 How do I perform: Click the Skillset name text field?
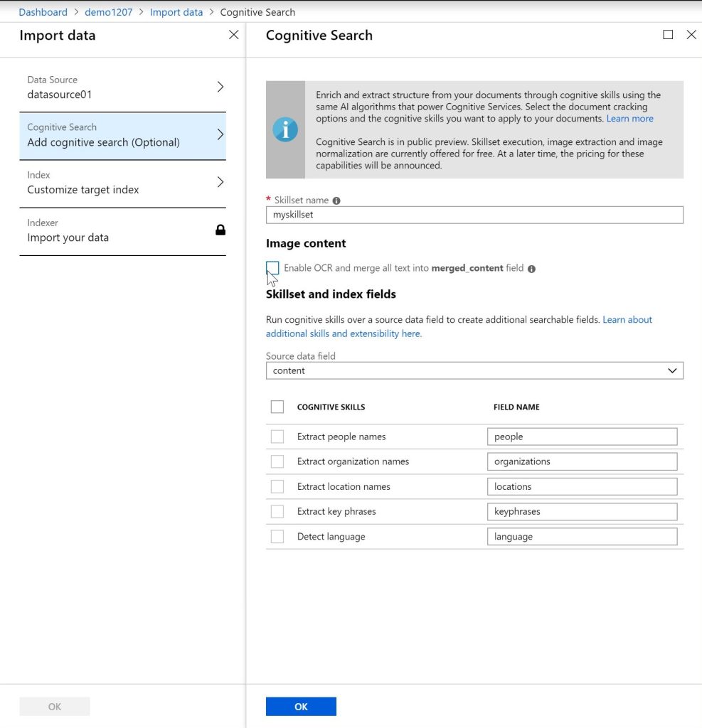pyautogui.click(x=474, y=215)
